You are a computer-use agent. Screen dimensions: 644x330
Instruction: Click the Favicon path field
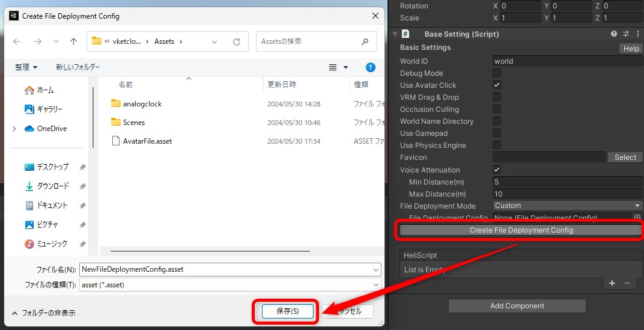click(548, 157)
